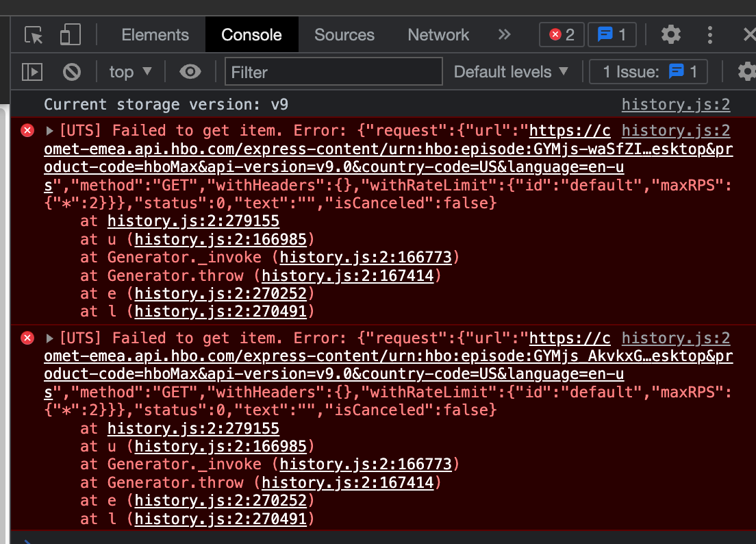
Task: Open the three-dot customize menu
Action: tap(709, 34)
